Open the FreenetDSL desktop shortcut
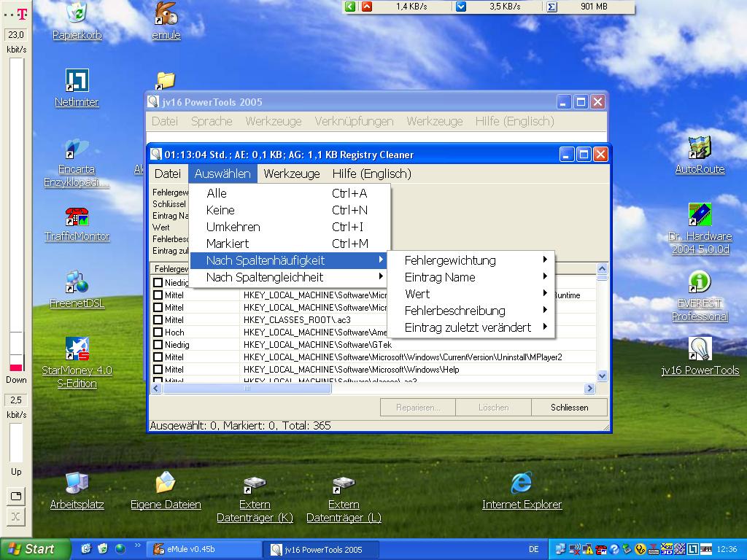The width and height of the screenshot is (747, 560). point(77,289)
